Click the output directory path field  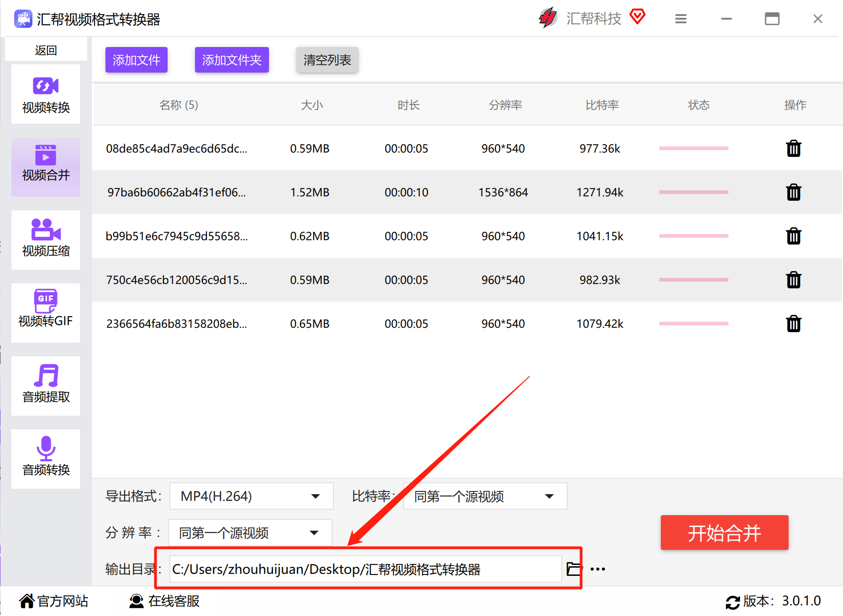point(365,569)
